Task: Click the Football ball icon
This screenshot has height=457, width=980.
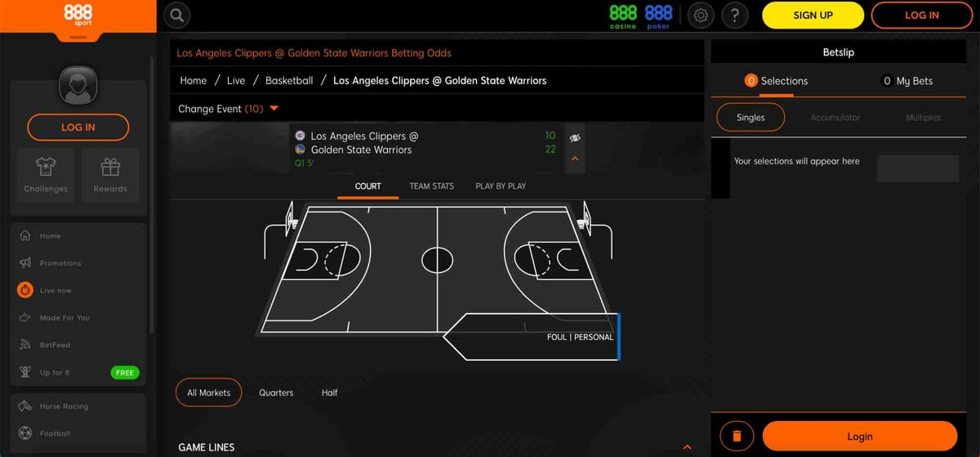Action: click(24, 433)
